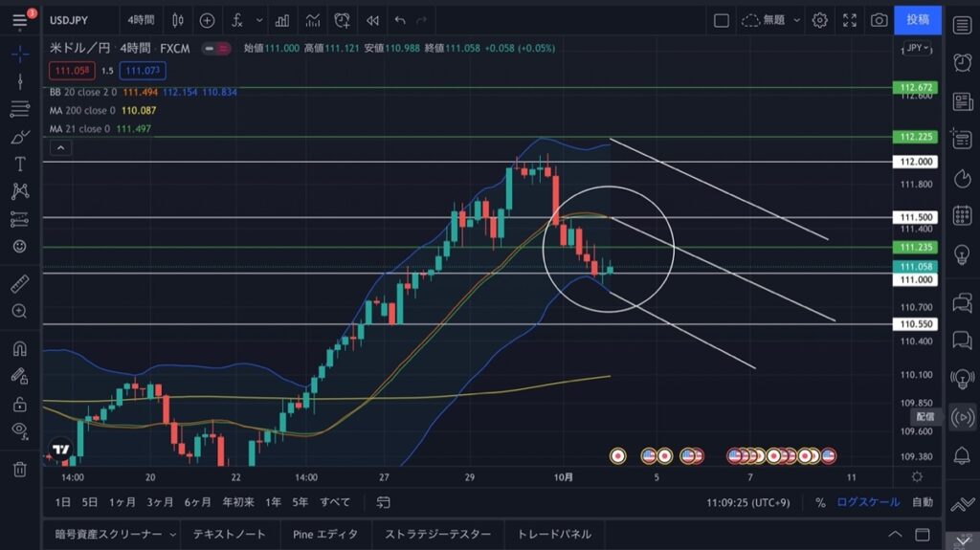Open the economic calendar panel icon
The width and height of the screenshot is (980, 550).
click(x=963, y=215)
